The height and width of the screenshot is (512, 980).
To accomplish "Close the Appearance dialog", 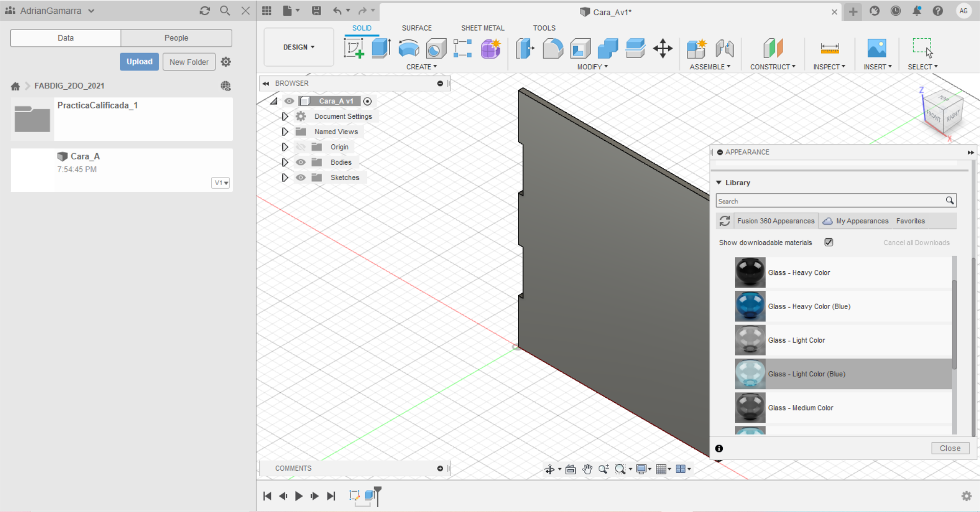I will coord(950,448).
